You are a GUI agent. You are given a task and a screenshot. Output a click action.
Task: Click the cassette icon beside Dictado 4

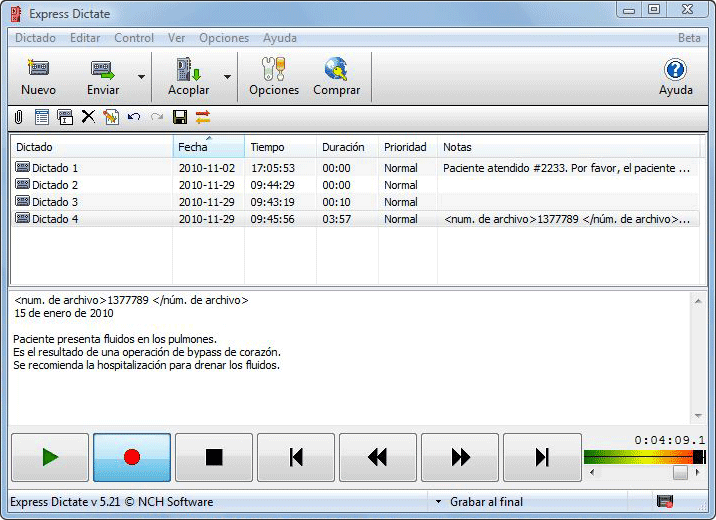(22, 218)
